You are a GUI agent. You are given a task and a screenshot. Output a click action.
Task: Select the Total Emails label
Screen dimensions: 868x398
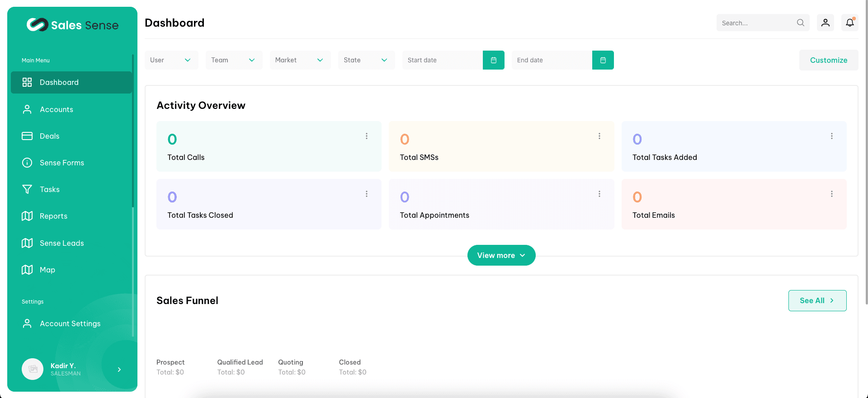pos(653,215)
